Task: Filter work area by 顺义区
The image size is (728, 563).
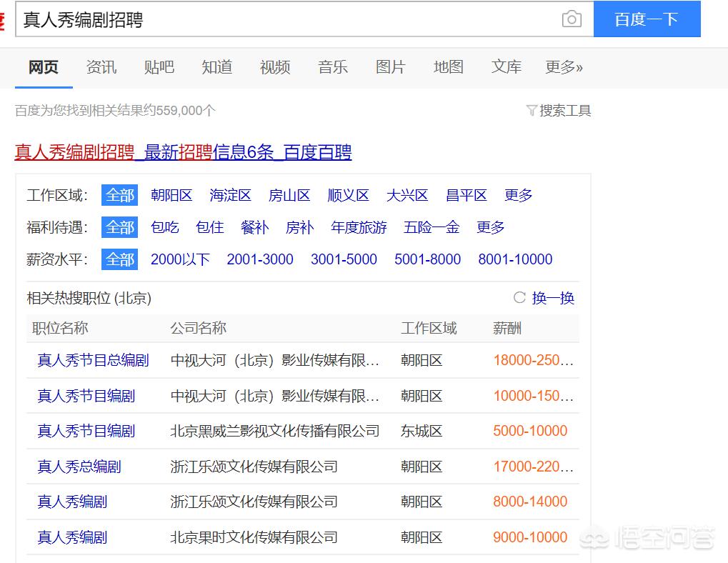Action: coord(348,195)
